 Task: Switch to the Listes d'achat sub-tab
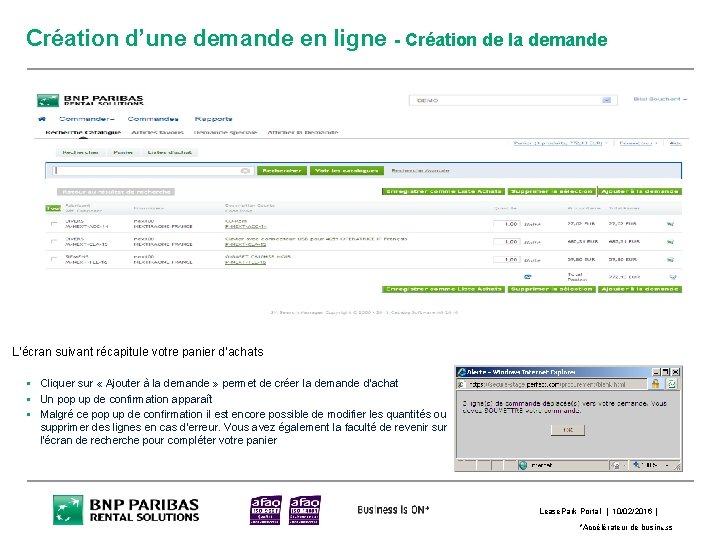169,152
